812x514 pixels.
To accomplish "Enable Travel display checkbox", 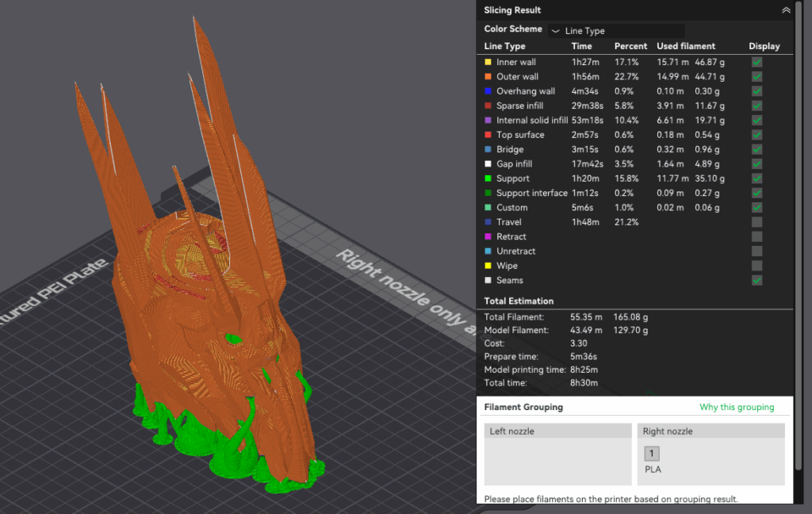I will [757, 222].
